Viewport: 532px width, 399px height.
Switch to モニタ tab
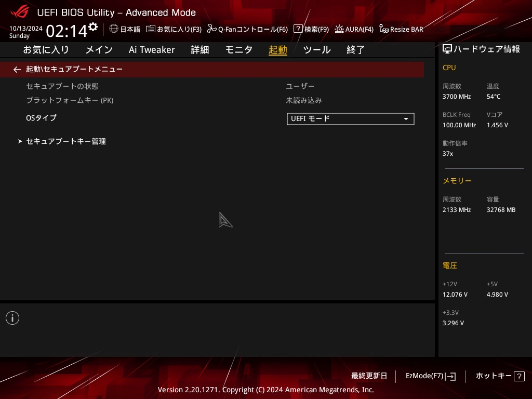(239, 50)
